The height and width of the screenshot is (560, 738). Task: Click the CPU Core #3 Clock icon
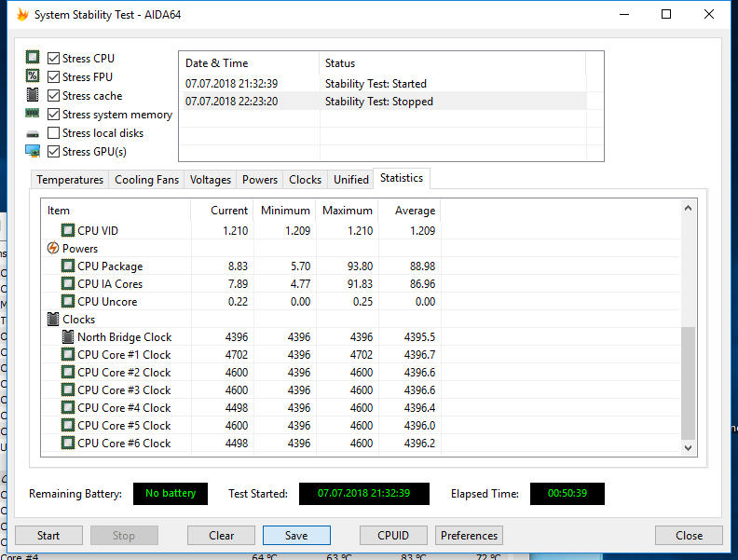click(68, 390)
